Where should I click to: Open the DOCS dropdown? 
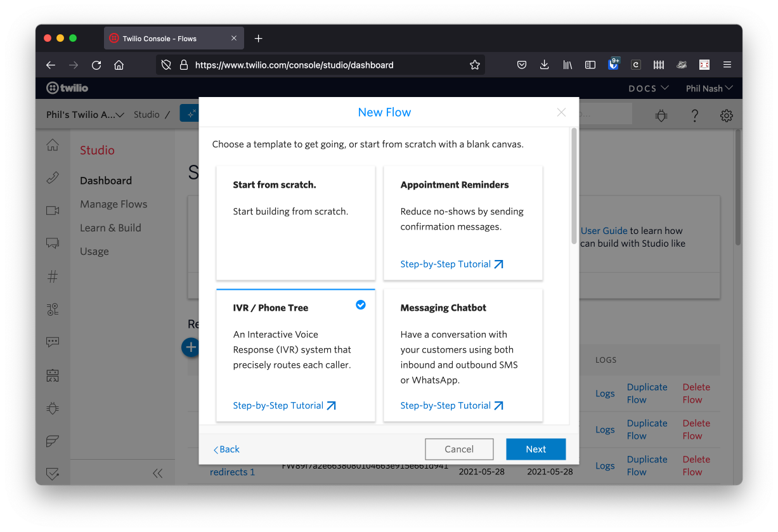[x=649, y=88]
